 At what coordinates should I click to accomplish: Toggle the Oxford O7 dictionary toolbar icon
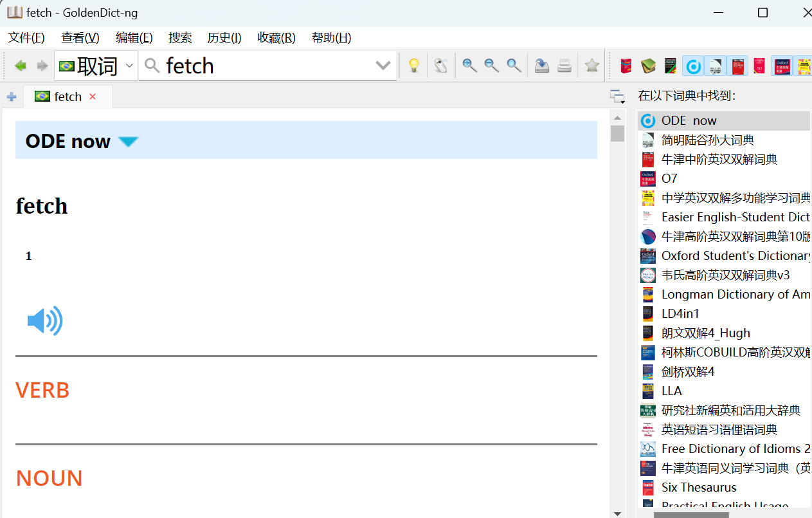782,66
